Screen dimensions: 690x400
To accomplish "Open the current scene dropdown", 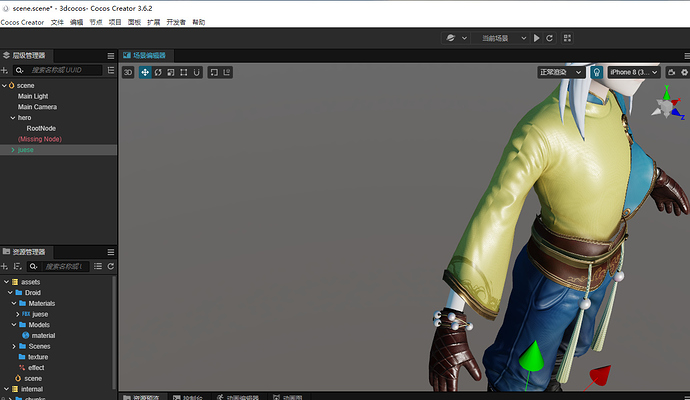I will (500, 38).
